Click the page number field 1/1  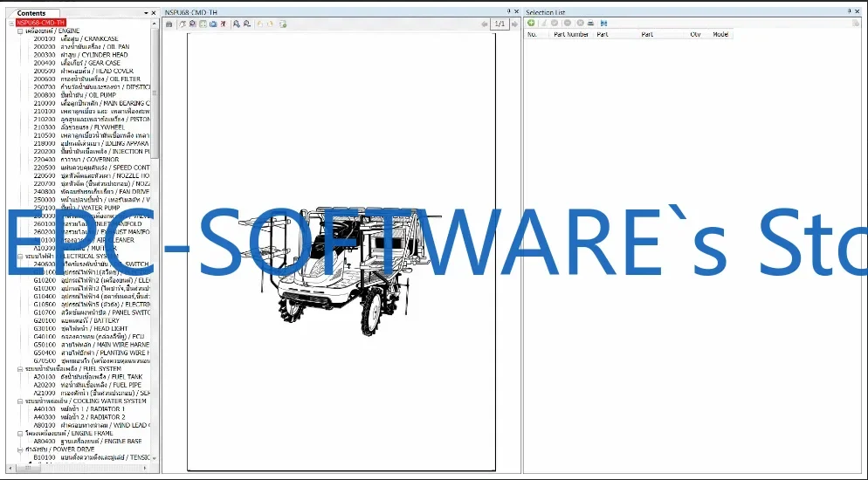(x=499, y=24)
